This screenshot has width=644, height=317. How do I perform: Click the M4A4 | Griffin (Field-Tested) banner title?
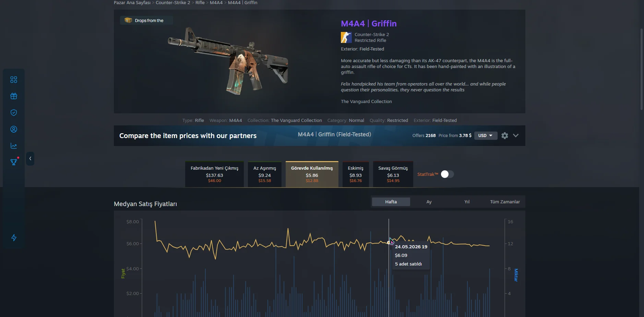334,134
